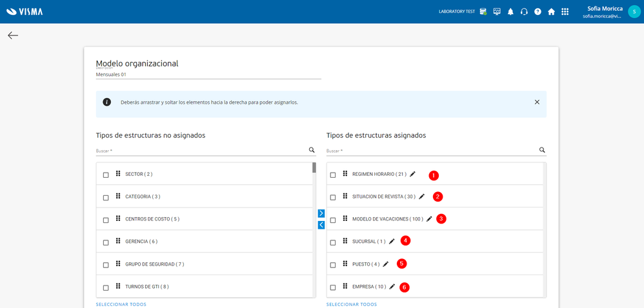Open the Sofia Moricca user avatar
644x308 pixels.
coord(634,12)
